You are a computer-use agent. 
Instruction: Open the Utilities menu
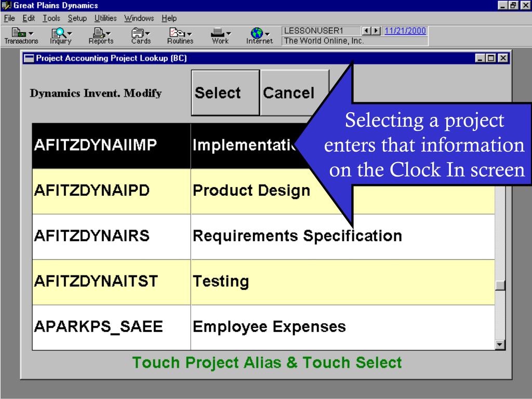point(105,18)
